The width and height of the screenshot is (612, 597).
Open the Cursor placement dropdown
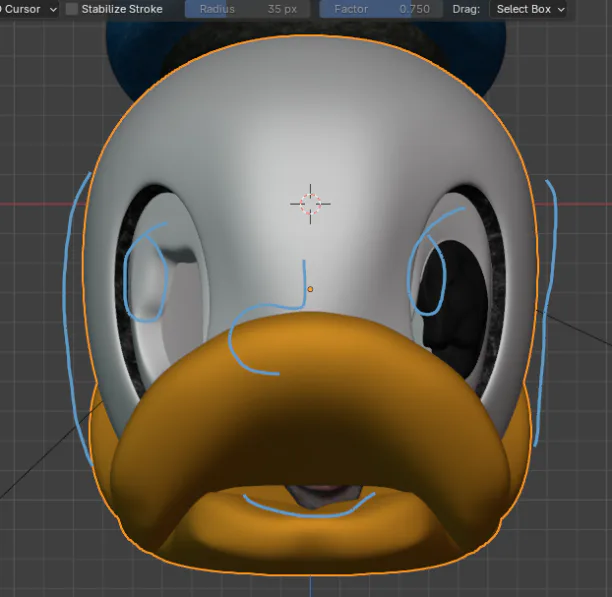28,9
